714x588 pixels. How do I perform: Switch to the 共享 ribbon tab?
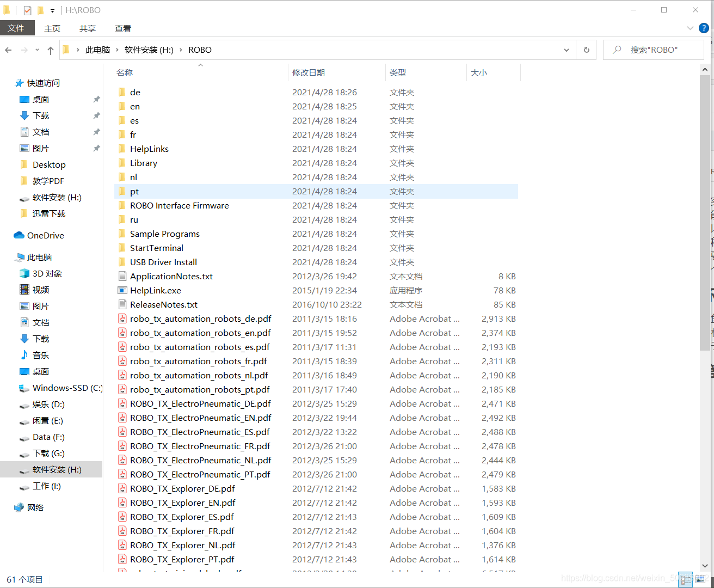tap(87, 28)
